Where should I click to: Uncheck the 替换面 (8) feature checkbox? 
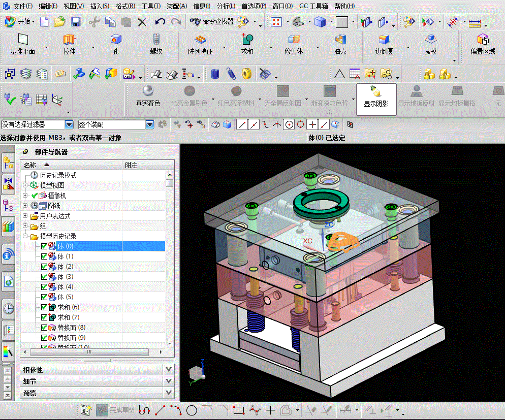pos(44,328)
